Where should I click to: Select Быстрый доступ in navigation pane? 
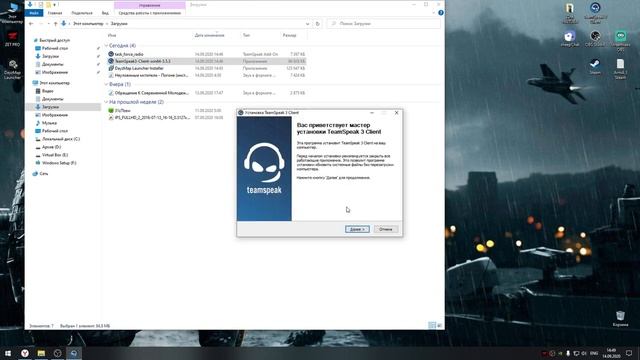[x=54, y=40]
